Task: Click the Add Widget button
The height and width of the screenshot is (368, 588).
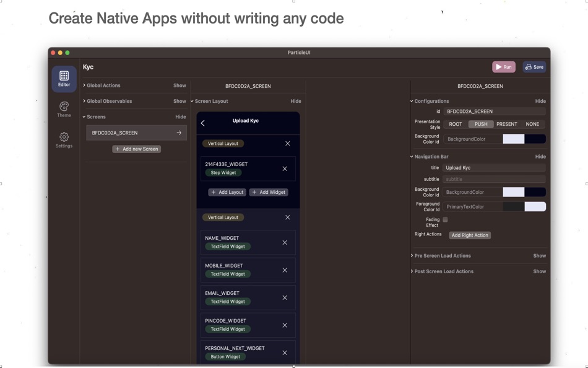Action: [x=269, y=192]
